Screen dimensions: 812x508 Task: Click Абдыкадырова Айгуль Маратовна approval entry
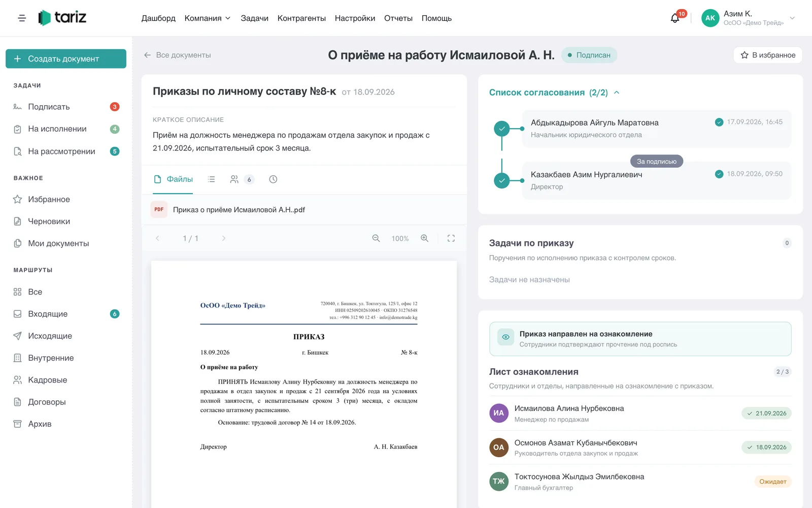click(656, 129)
